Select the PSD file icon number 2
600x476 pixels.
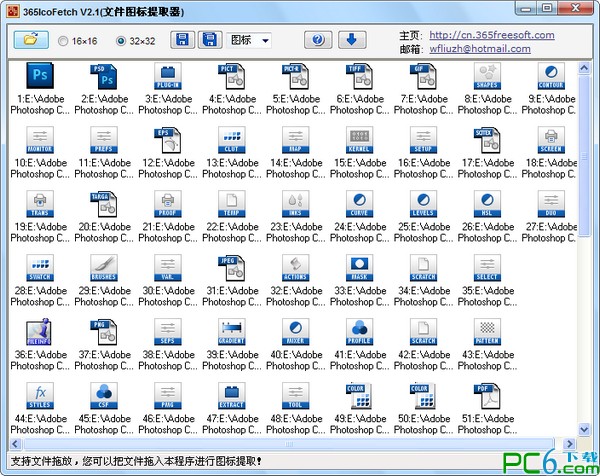104,76
